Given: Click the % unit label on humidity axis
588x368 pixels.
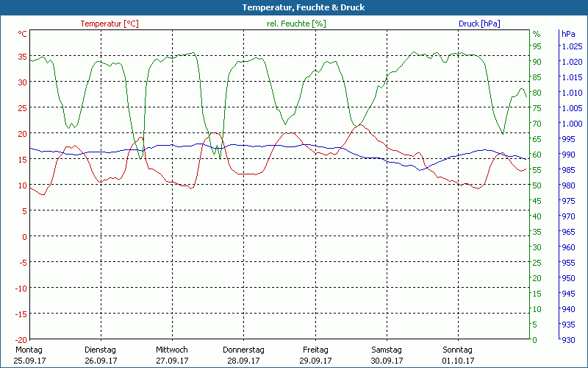Looking at the screenshot, I should [537, 34].
